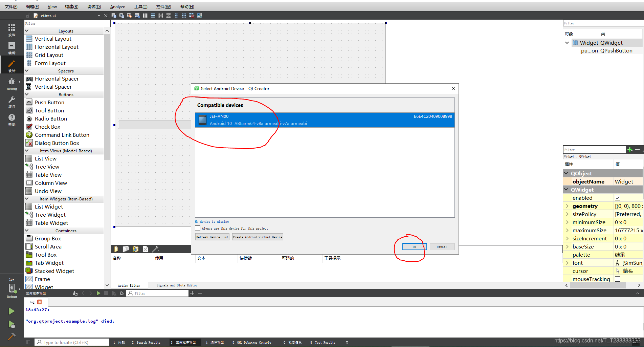
Task: Switch to Signals and Slots Editor tab
Action: point(177,285)
